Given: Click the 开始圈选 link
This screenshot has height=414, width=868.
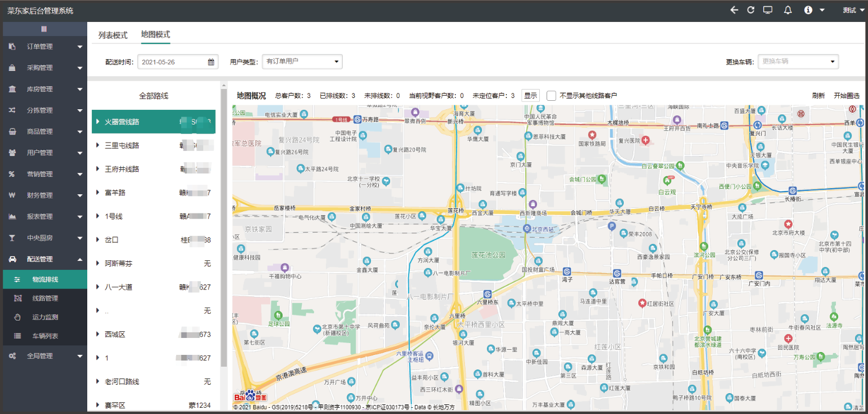Looking at the screenshot, I should [x=847, y=96].
